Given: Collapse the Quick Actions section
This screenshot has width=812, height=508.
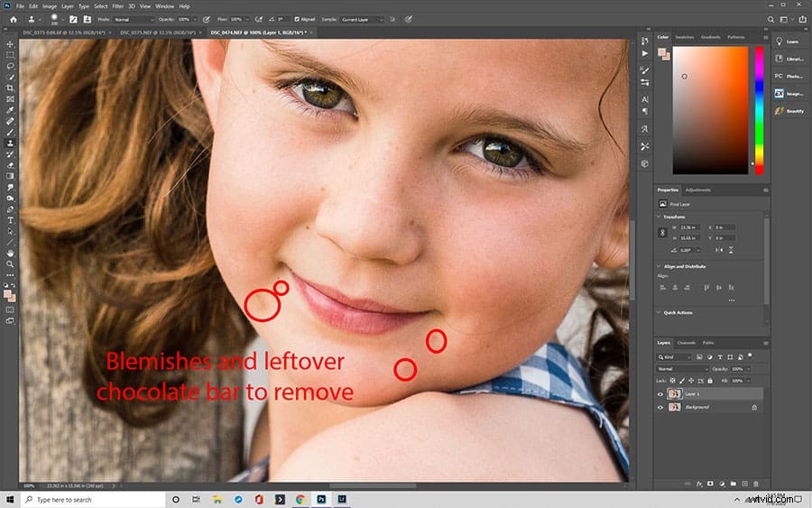Looking at the screenshot, I should (659, 313).
